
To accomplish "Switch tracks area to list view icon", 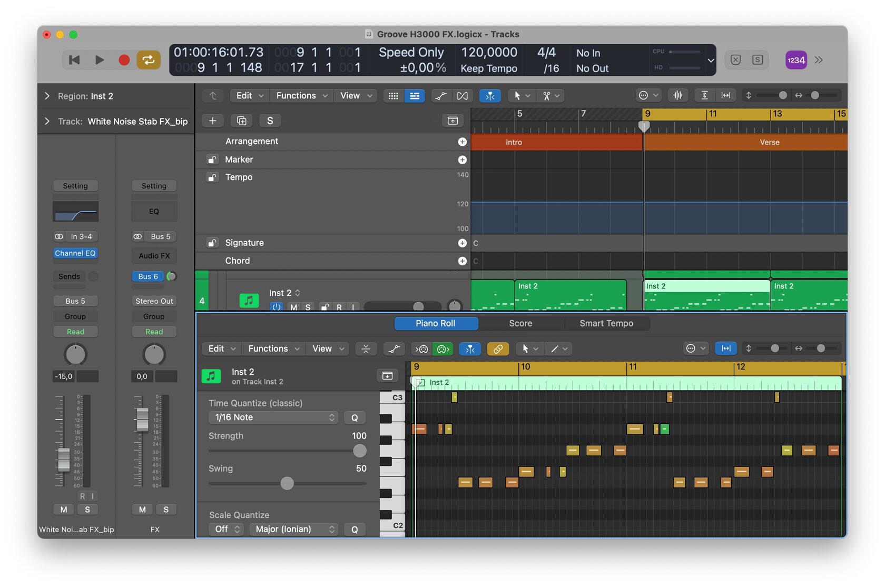I will tap(415, 96).
